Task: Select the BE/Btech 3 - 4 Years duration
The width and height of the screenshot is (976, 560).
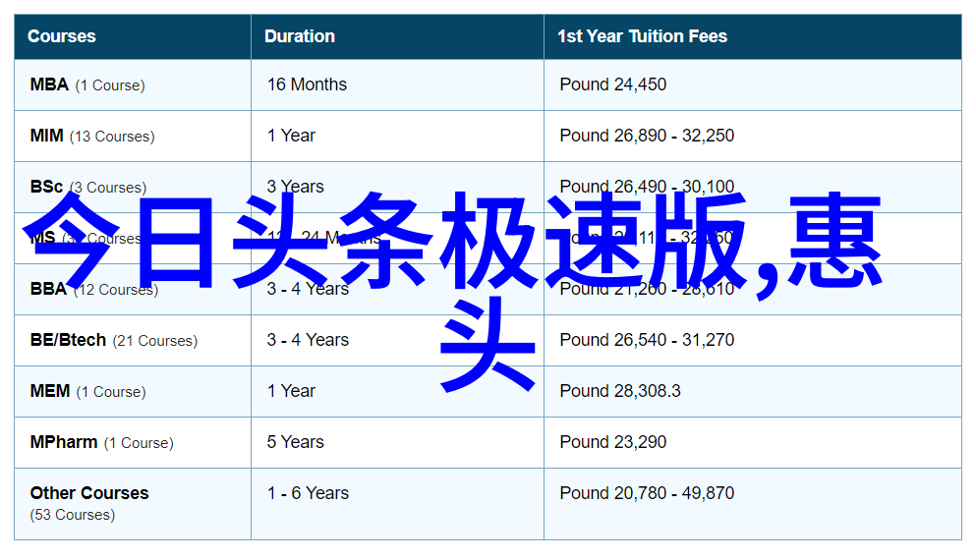Action: pos(308,340)
